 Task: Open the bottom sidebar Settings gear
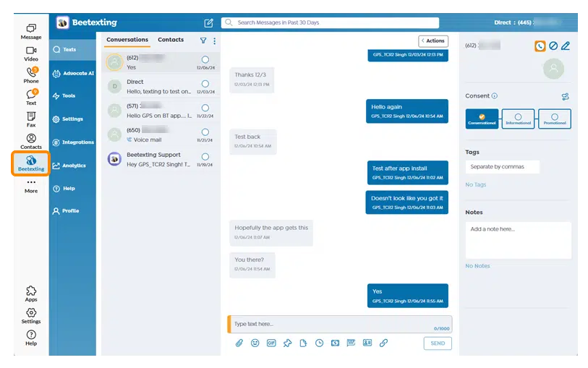[x=31, y=316]
